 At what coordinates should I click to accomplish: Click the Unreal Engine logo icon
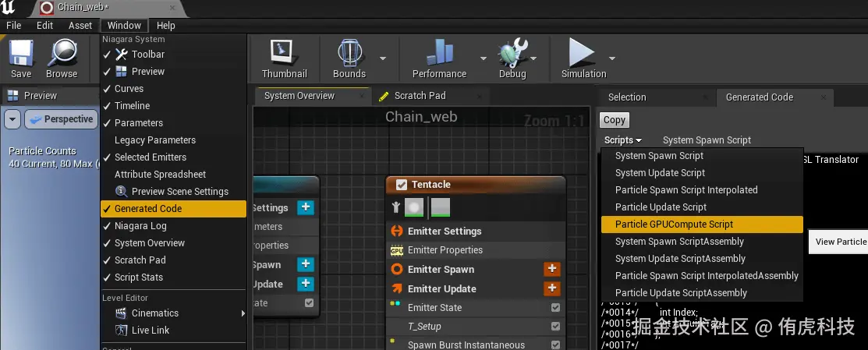point(9,8)
